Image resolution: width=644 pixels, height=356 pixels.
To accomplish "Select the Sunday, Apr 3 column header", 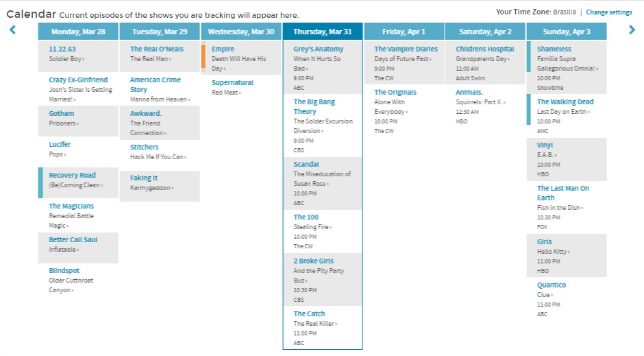I will (x=566, y=32).
